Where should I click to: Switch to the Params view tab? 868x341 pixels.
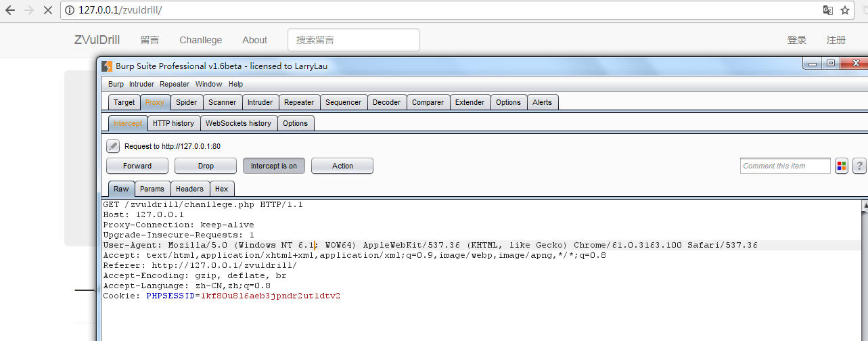[152, 189]
